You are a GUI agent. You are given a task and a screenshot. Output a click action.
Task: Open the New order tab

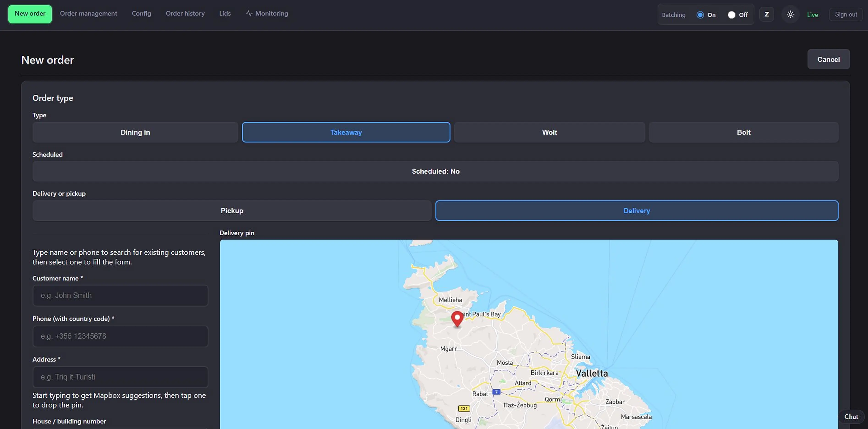tap(30, 14)
